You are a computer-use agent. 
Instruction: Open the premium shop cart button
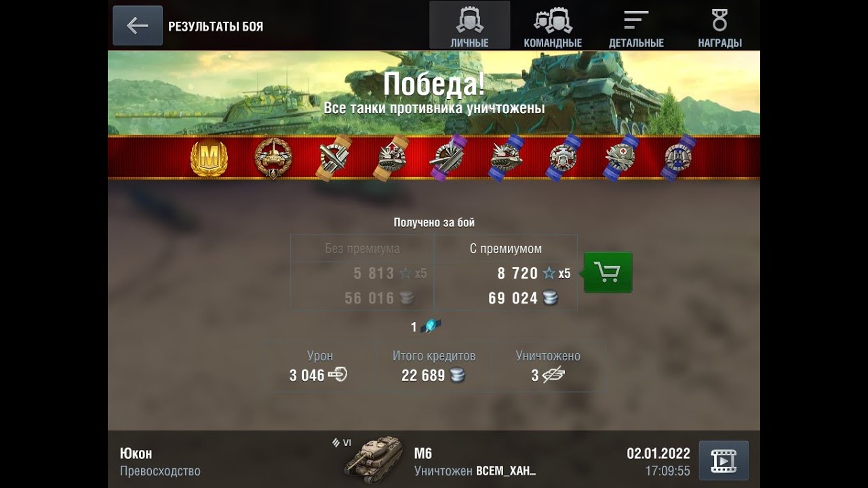[608, 272]
